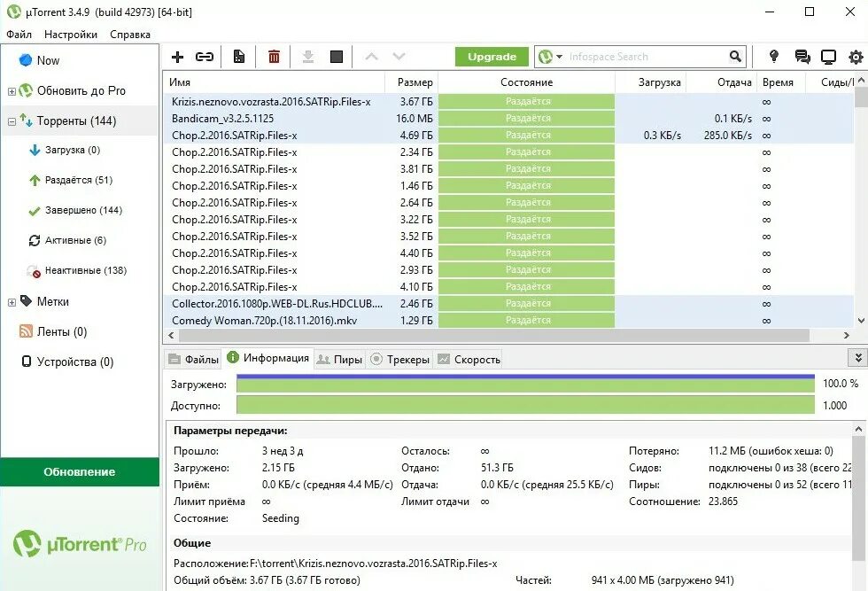Start torrent download arrow icon
868x591 pixels.
coord(308,57)
